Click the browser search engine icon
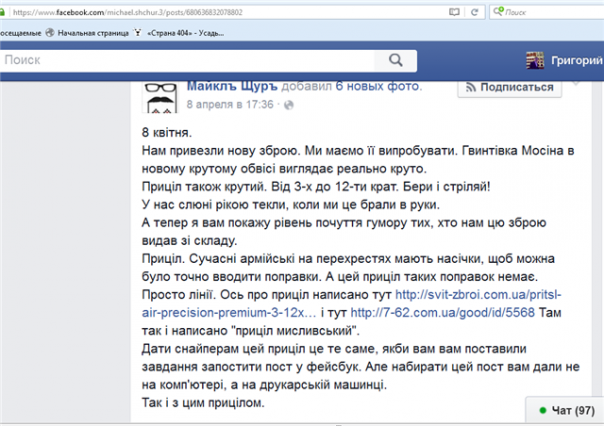Screen dimensions: 604x426 (x=498, y=12)
